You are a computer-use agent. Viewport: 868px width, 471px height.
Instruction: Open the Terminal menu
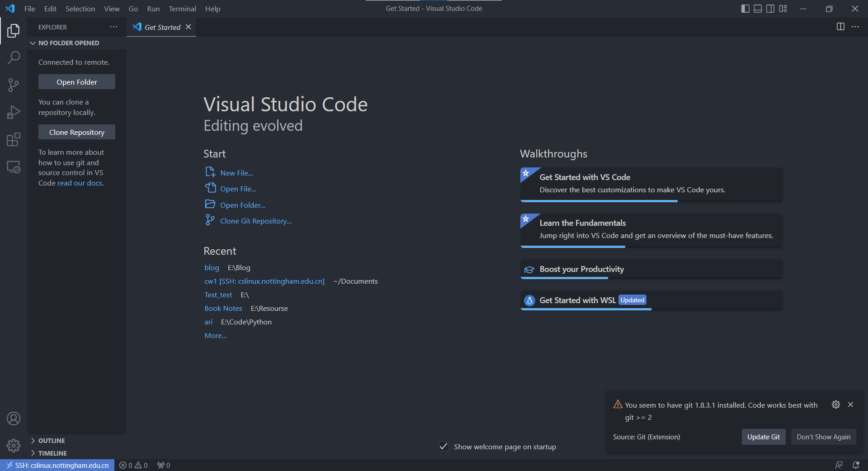[182, 9]
